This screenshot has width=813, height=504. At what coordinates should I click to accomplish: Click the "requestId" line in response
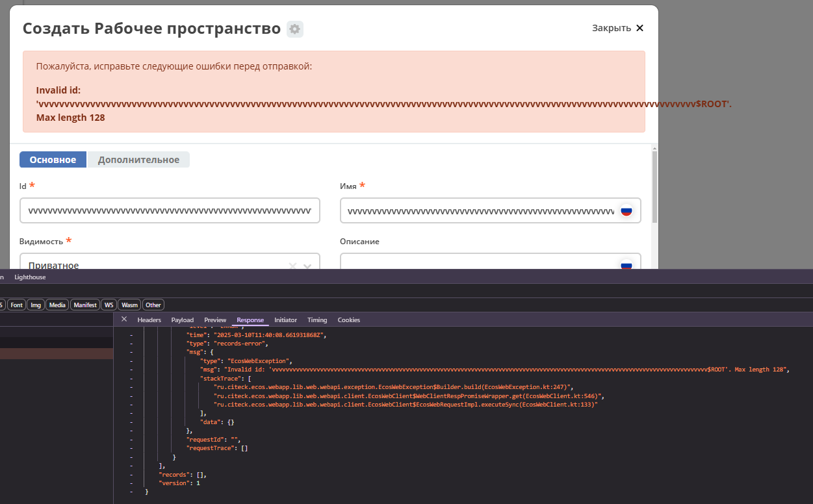click(x=213, y=440)
